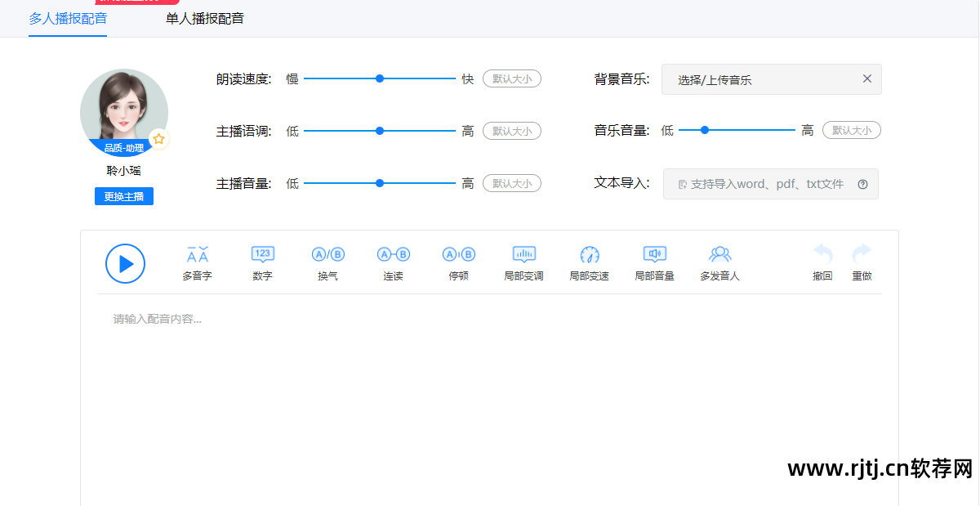Switch to 单人播报配音 tab

click(x=205, y=18)
